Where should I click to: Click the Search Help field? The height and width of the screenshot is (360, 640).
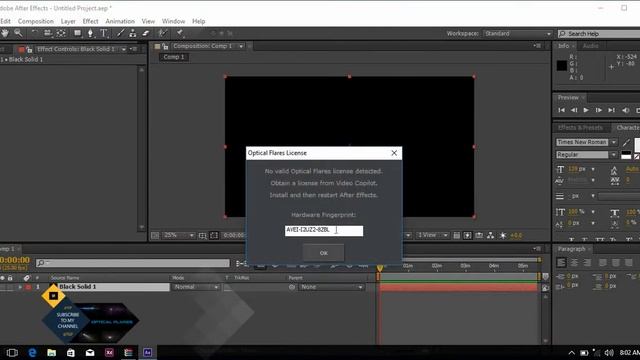(x=599, y=33)
